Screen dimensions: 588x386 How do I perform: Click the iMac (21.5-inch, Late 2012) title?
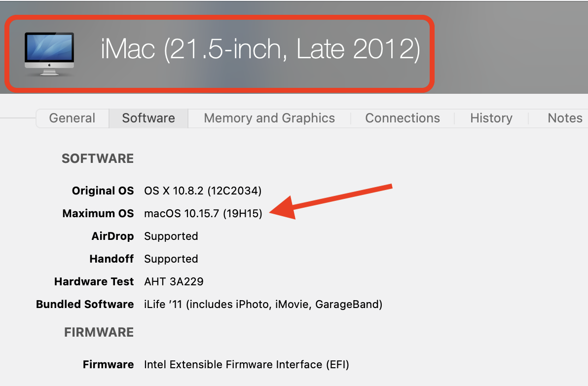[x=260, y=49]
